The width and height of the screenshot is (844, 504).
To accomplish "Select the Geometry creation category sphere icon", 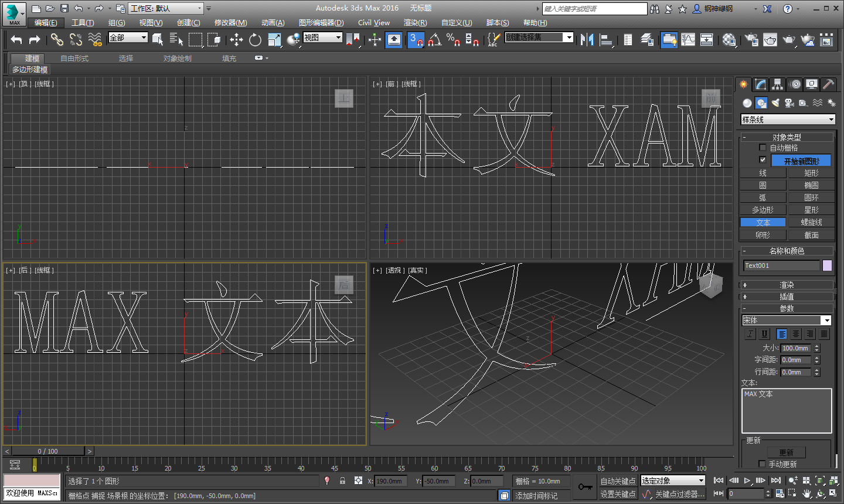I will [x=746, y=103].
